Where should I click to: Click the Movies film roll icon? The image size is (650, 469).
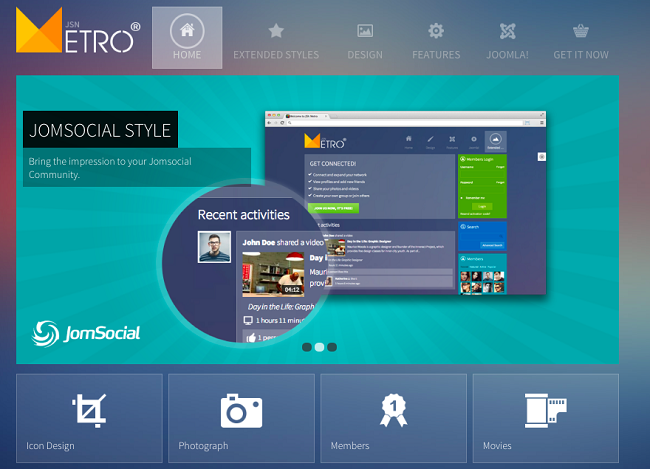click(x=546, y=411)
